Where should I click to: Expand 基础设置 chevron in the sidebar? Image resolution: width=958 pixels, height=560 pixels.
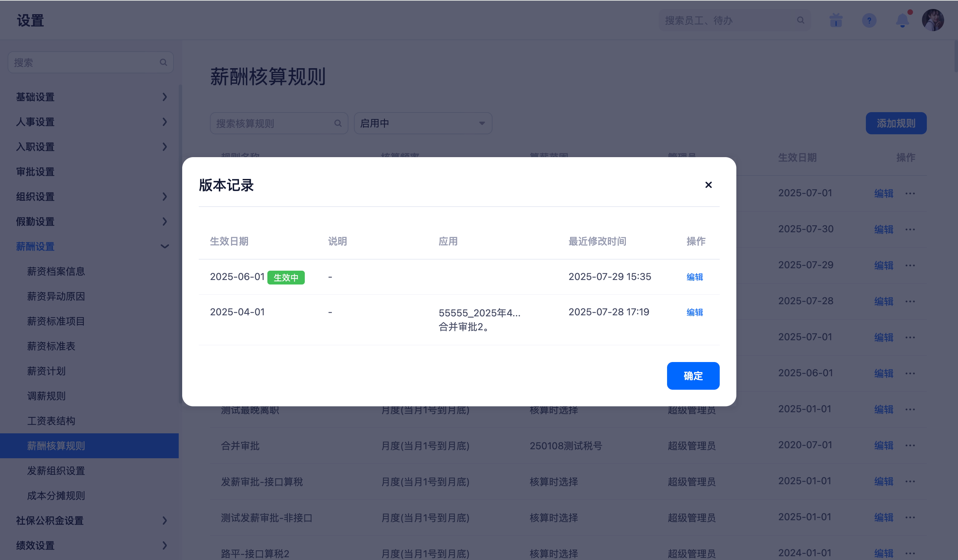[165, 97]
